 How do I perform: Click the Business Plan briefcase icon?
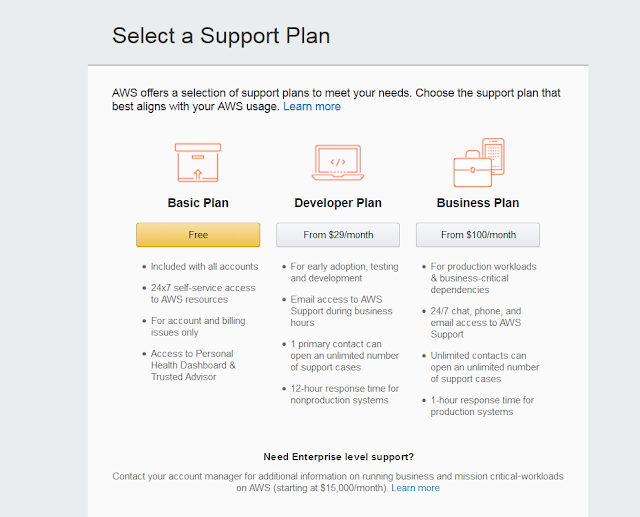[479, 164]
